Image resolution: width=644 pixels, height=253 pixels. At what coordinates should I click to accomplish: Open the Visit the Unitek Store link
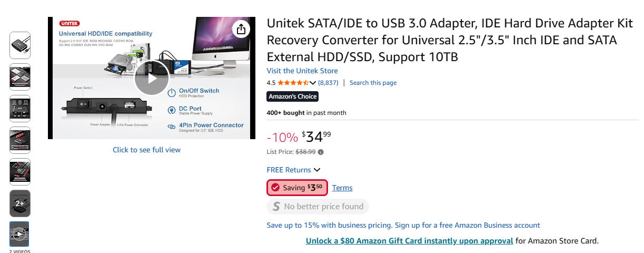[302, 71]
